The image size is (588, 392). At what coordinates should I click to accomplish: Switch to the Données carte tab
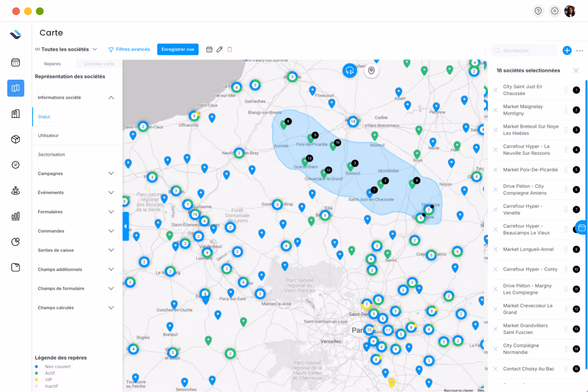(98, 64)
